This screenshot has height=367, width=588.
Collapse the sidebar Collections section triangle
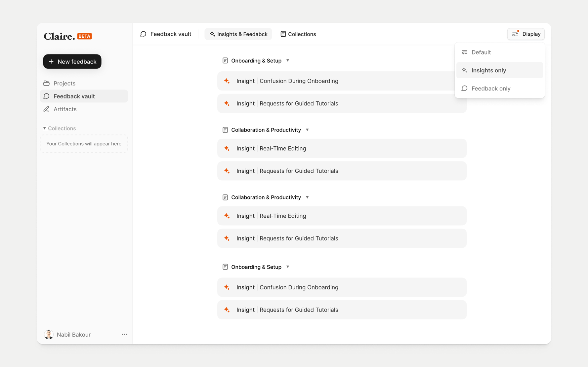[x=45, y=128]
